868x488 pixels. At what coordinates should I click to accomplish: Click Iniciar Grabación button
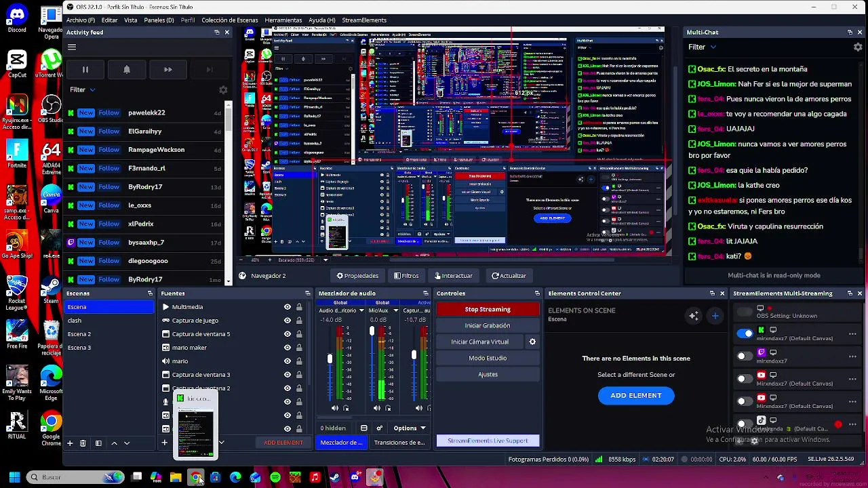pos(488,325)
